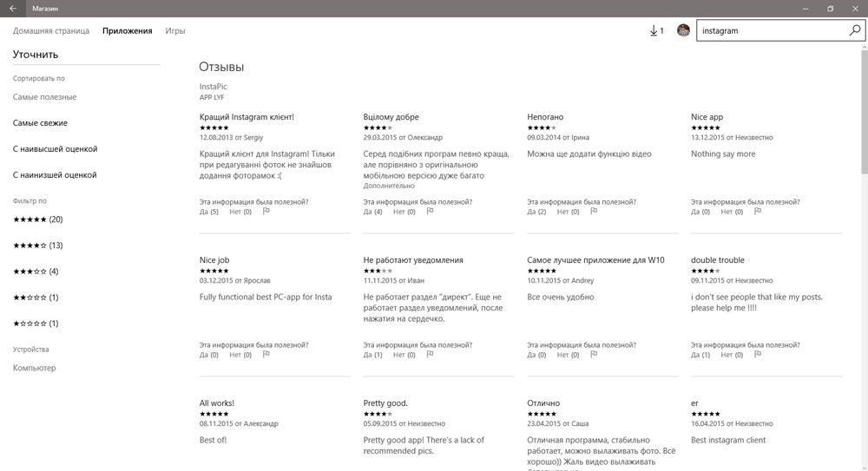
Task: Open the downloads indicator icon
Action: [656, 31]
